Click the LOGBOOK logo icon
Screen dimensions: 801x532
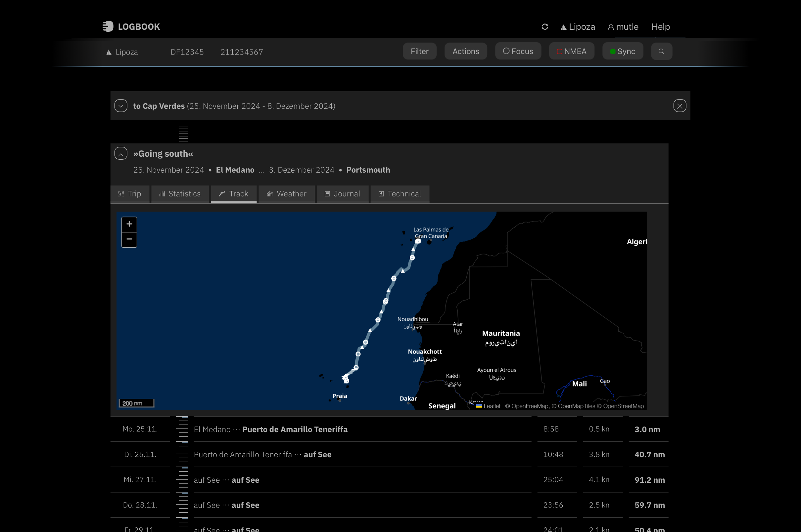click(x=108, y=26)
